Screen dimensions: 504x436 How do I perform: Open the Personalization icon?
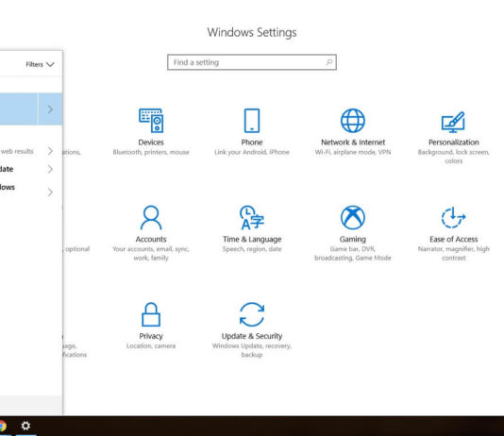point(453,122)
